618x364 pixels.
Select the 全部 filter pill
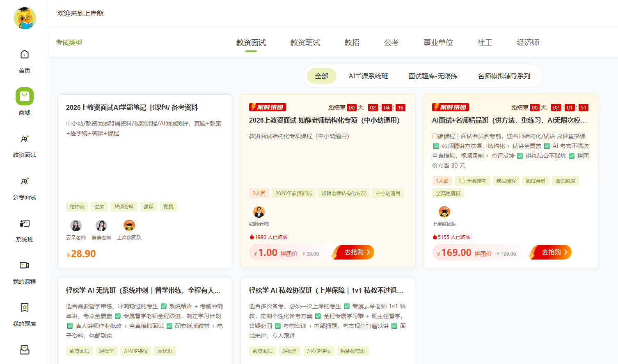coord(322,76)
